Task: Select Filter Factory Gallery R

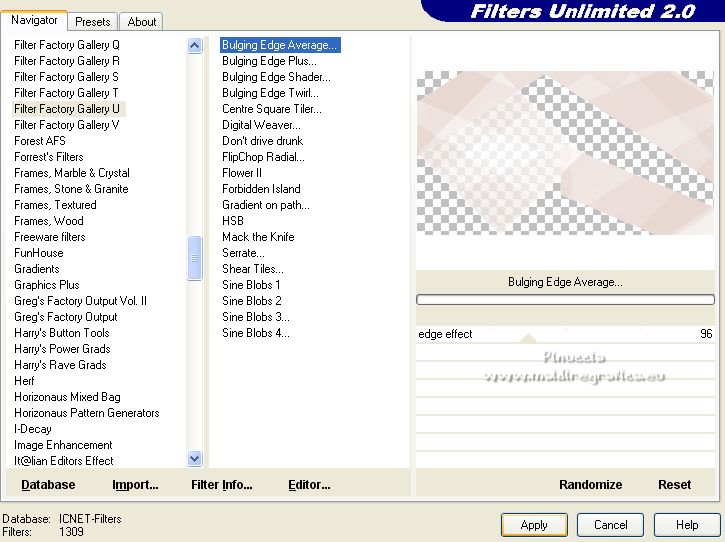Action: click(67, 61)
